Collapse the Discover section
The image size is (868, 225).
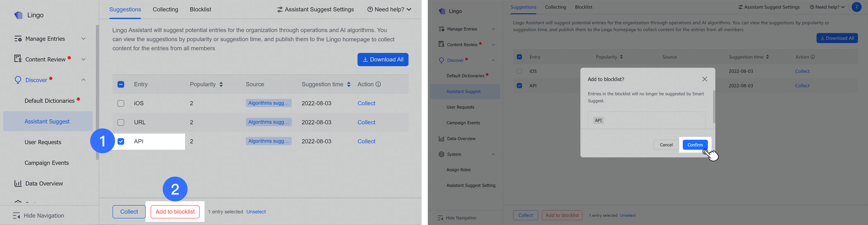pyautogui.click(x=84, y=80)
